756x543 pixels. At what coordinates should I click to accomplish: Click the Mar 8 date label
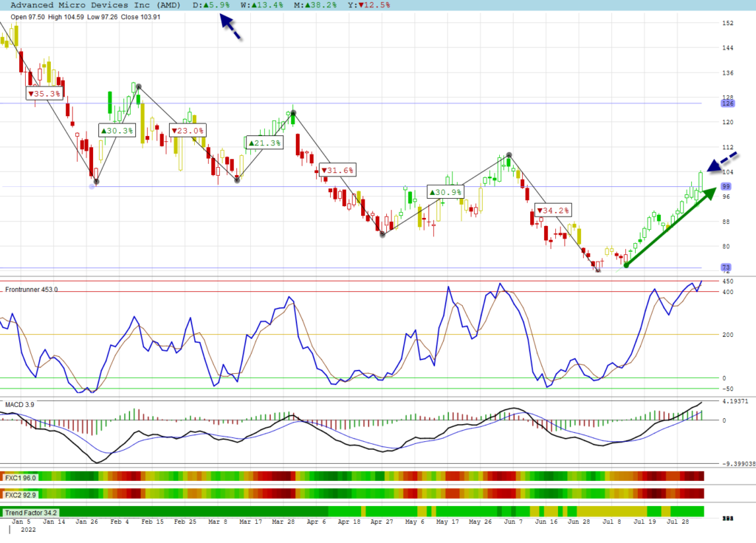coord(218,522)
